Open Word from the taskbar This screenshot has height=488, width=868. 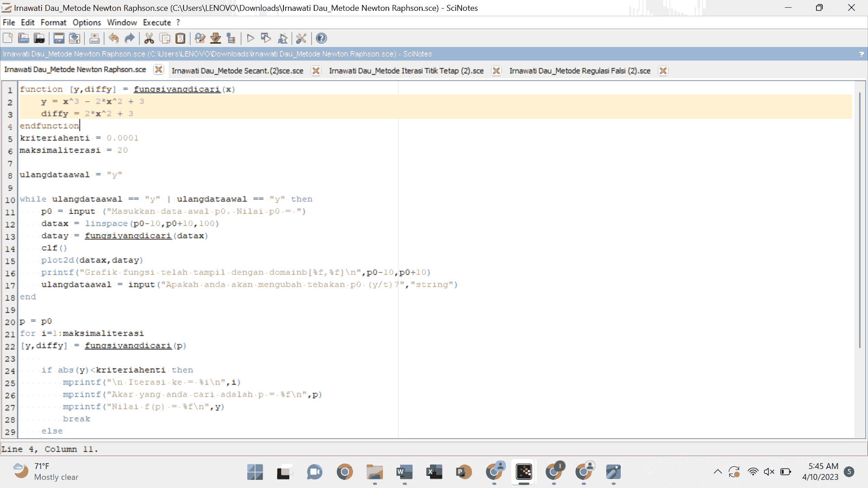404,472
